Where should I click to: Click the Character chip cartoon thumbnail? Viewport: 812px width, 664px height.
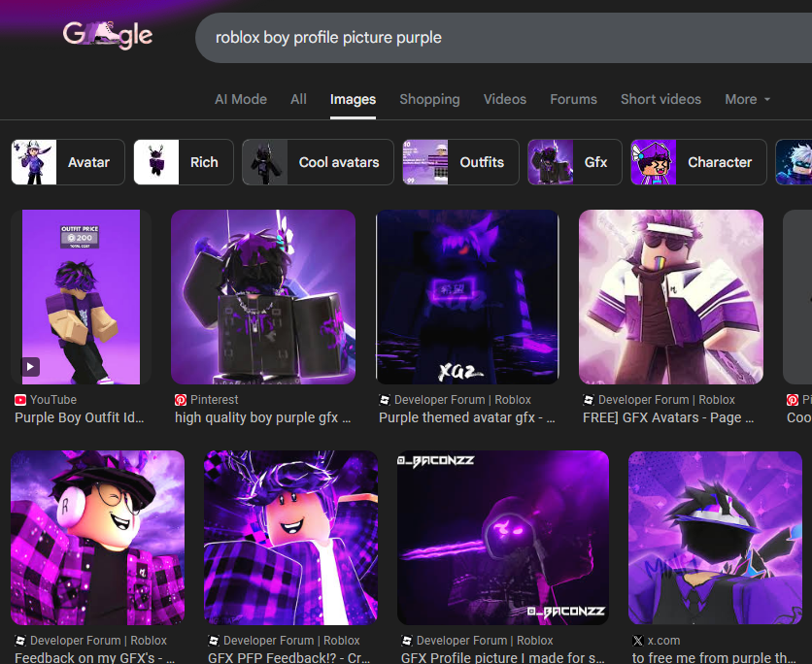[654, 162]
